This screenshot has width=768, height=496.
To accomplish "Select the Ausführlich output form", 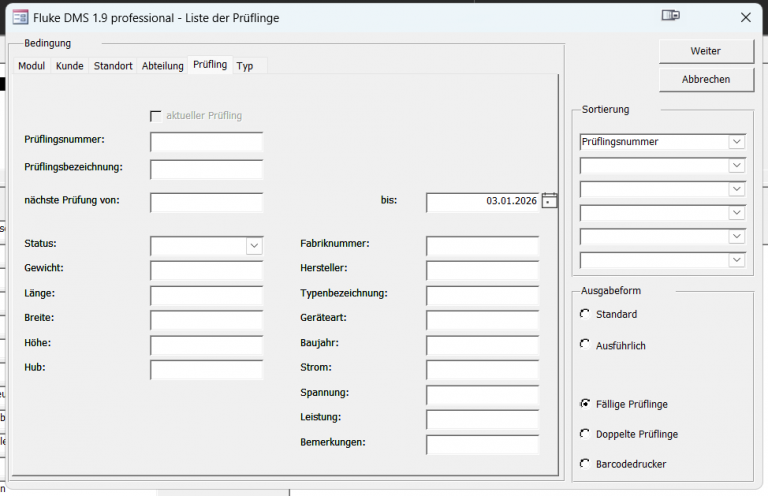I will [x=585, y=345].
